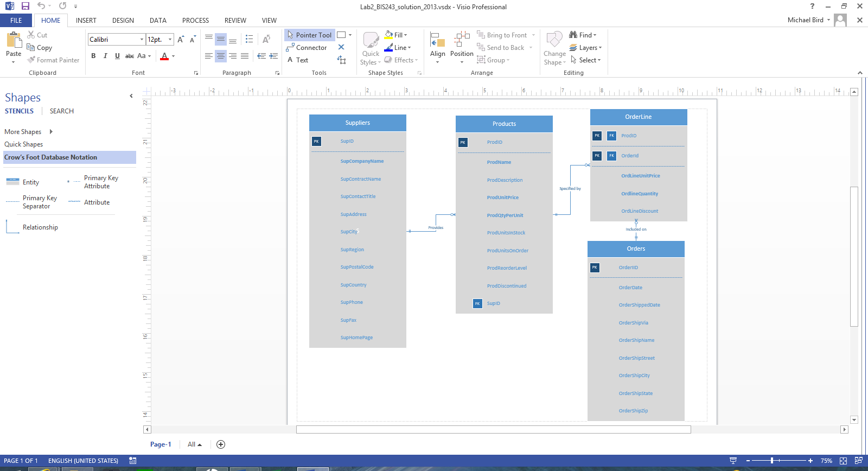868x471 pixels.
Task: Toggle Bold formatting
Action: [x=93, y=56]
